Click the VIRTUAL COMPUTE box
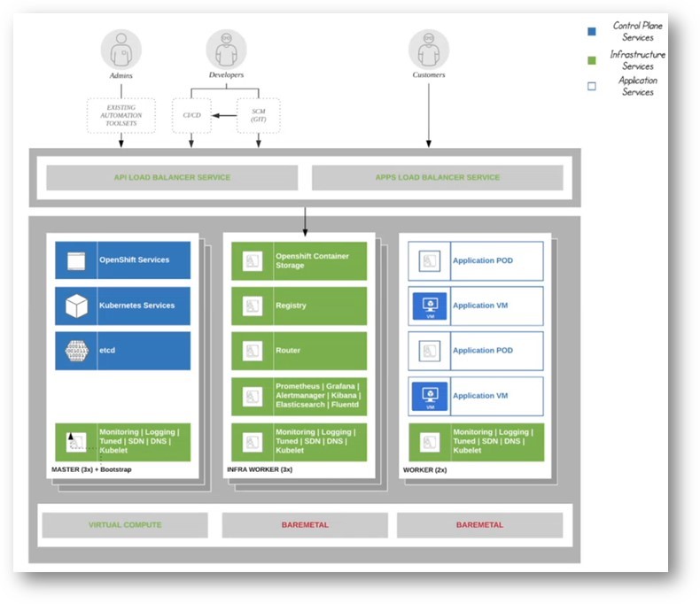The height and width of the screenshot is (604, 700). [125, 525]
